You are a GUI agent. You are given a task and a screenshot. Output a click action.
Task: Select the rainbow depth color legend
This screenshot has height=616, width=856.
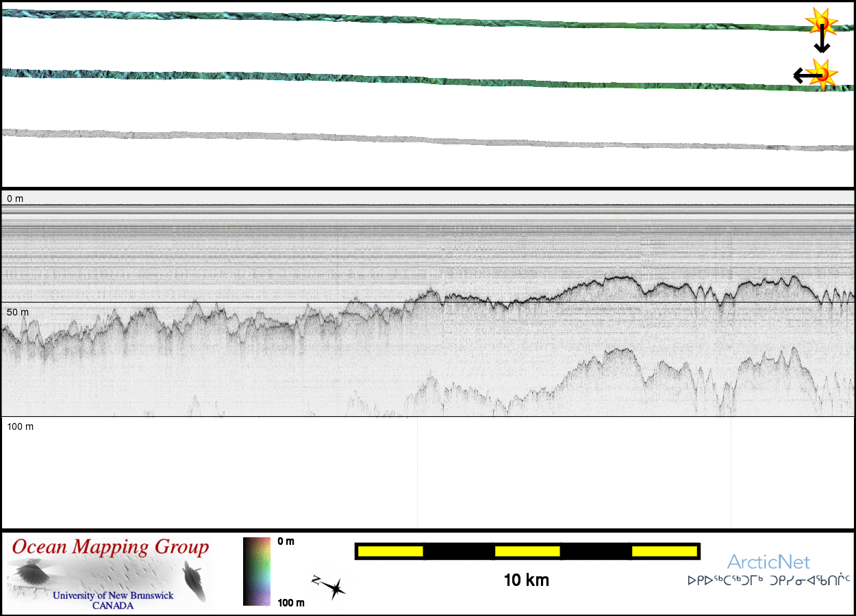[x=257, y=572]
